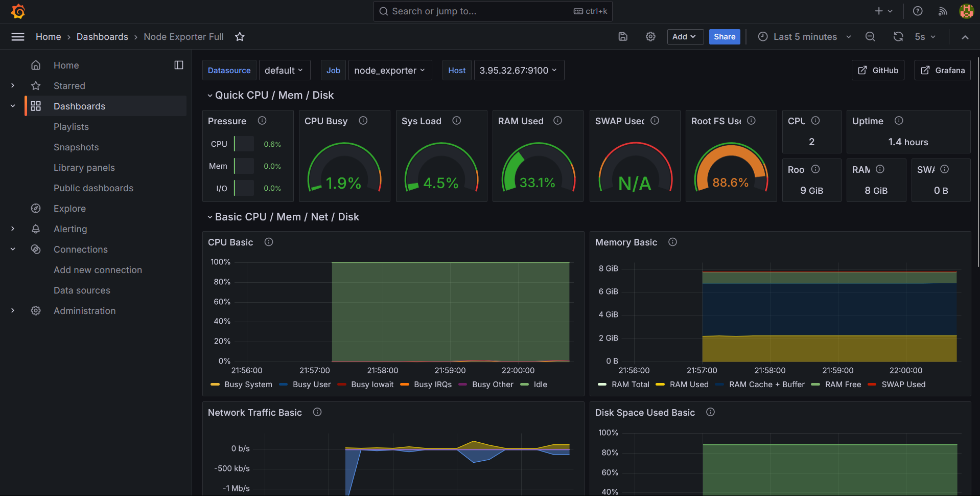
Task: Open the user profile avatar
Action: [x=966, y=11]
